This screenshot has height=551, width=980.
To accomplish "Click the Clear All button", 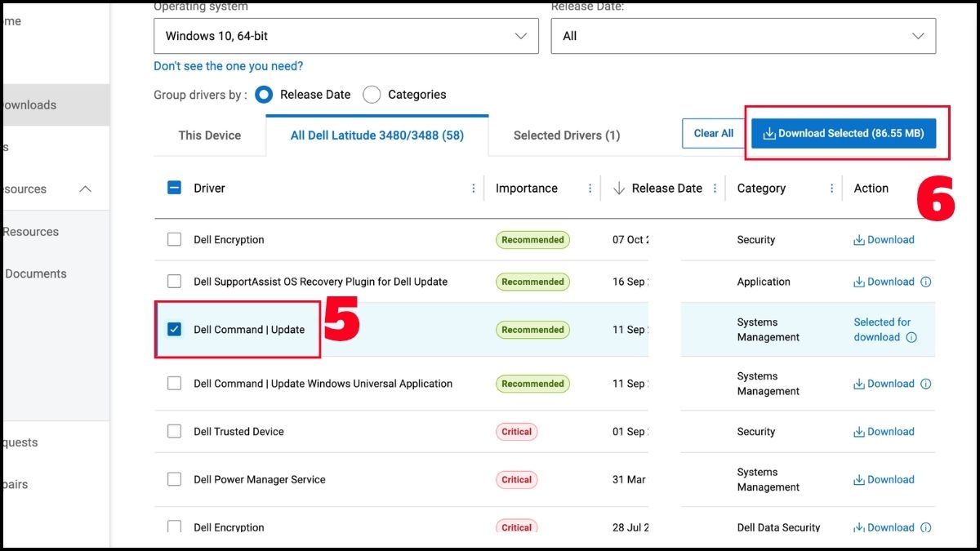I will point(714,133).
